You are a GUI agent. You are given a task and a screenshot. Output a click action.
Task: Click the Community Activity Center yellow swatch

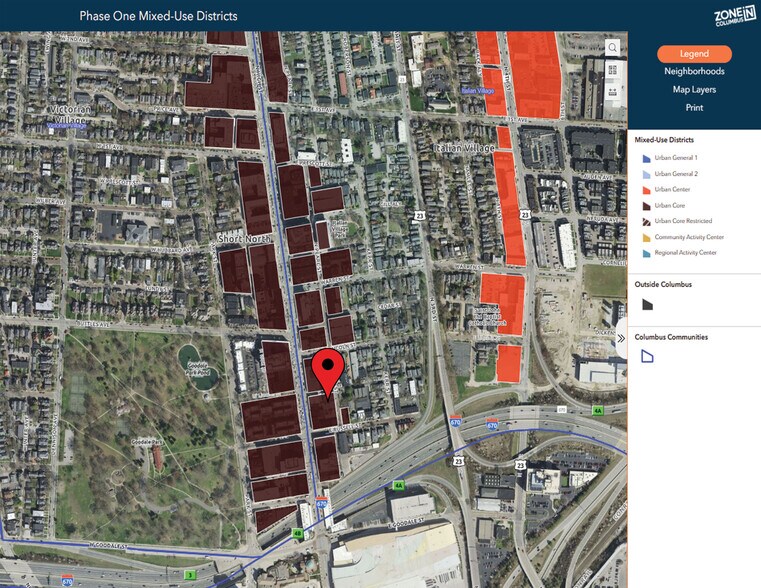646,237
